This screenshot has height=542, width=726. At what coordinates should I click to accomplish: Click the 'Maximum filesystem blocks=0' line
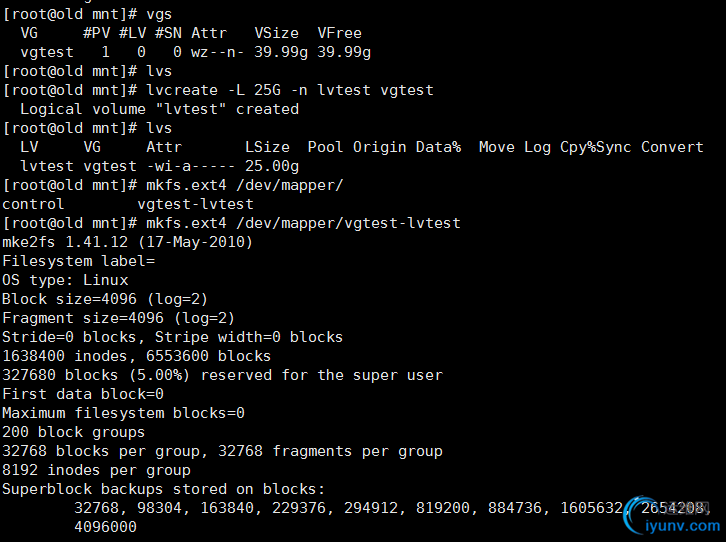coord(123,413)
